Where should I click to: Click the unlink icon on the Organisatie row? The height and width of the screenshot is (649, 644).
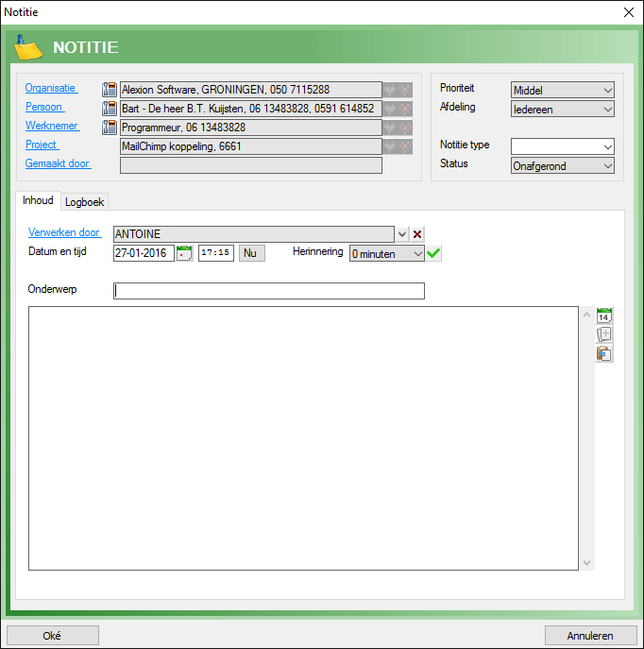click(405, 90)
